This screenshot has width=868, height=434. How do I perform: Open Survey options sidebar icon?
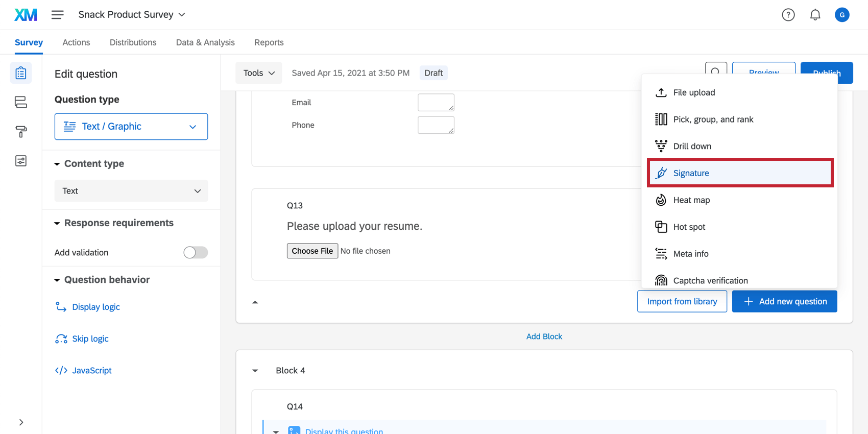(x=21, y=161)
